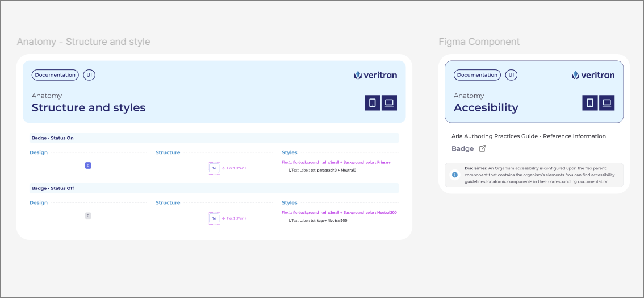Image resolution: width=644 pixels, height=298 pixels.
Task: Click the purple Status On badge design
Action: point(88,165)
